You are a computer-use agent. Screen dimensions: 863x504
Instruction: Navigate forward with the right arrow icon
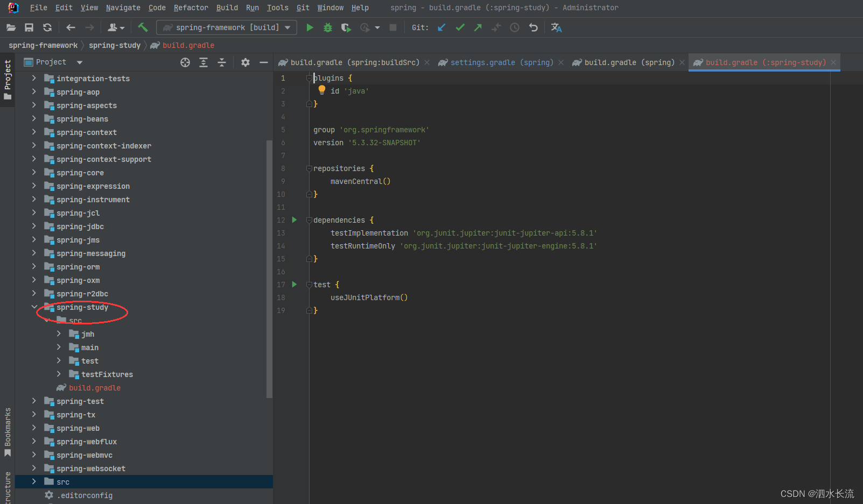[x=89, y=27]
